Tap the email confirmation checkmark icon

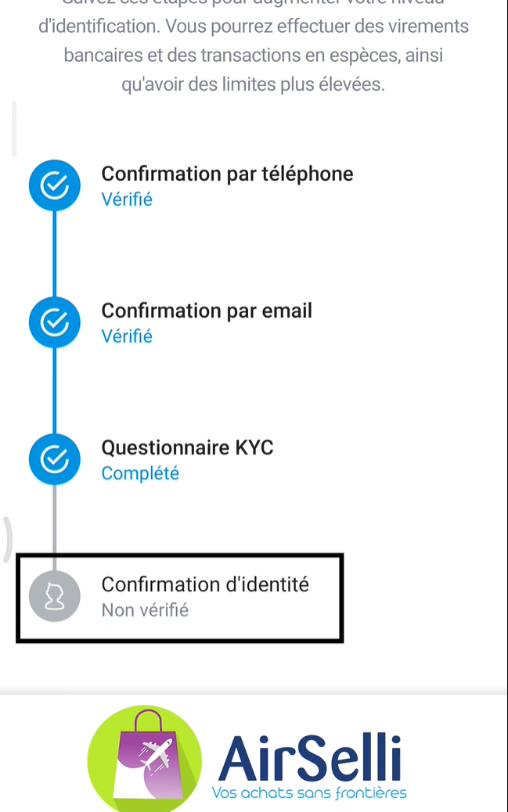click(54, 322)
